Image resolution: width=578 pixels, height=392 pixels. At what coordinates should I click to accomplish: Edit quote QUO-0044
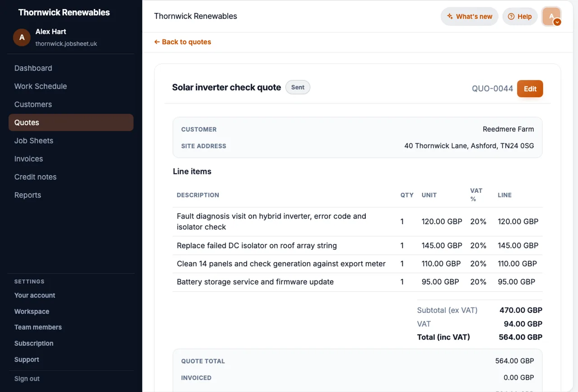pos(530,89)
